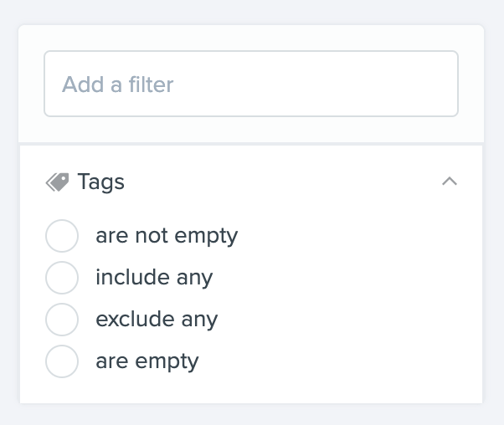Click the Tags label icon

(x=57, y=182)
